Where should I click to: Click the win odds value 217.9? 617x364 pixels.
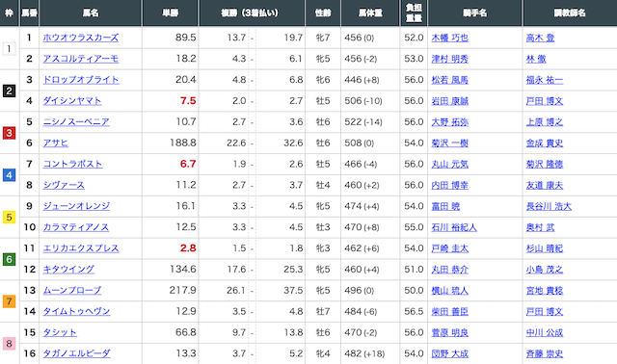pyautogui.click(x=183, y=290)
